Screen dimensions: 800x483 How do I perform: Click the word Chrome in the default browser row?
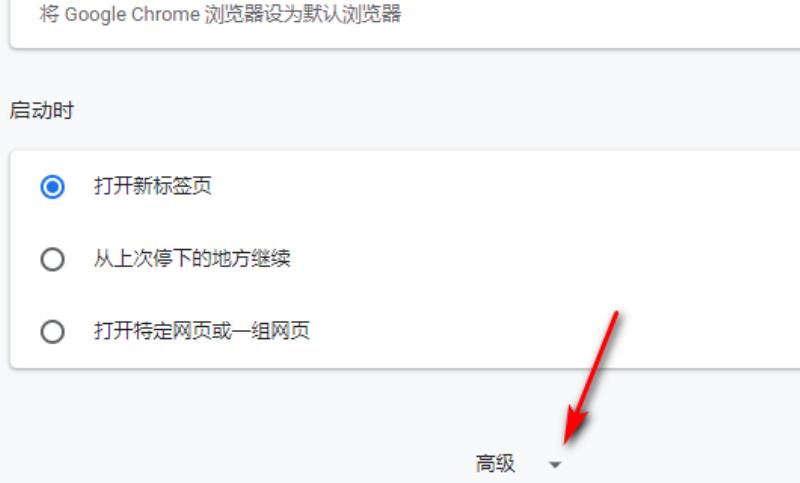[165, 14]
